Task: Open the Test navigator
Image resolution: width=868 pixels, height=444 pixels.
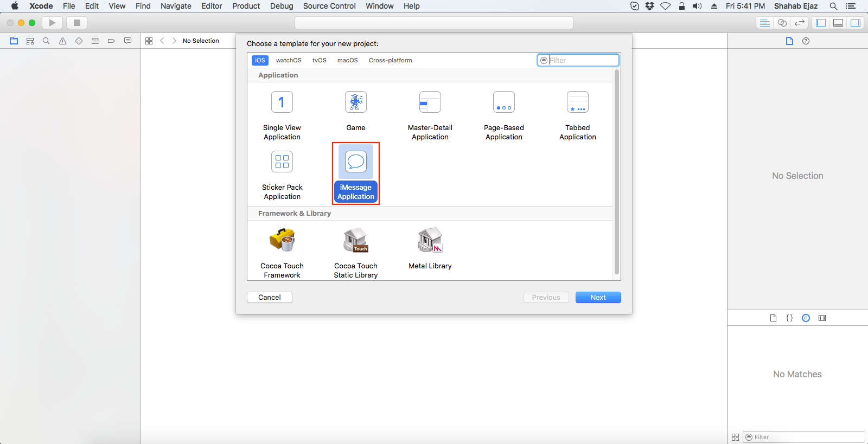Action: coord(79,41)
